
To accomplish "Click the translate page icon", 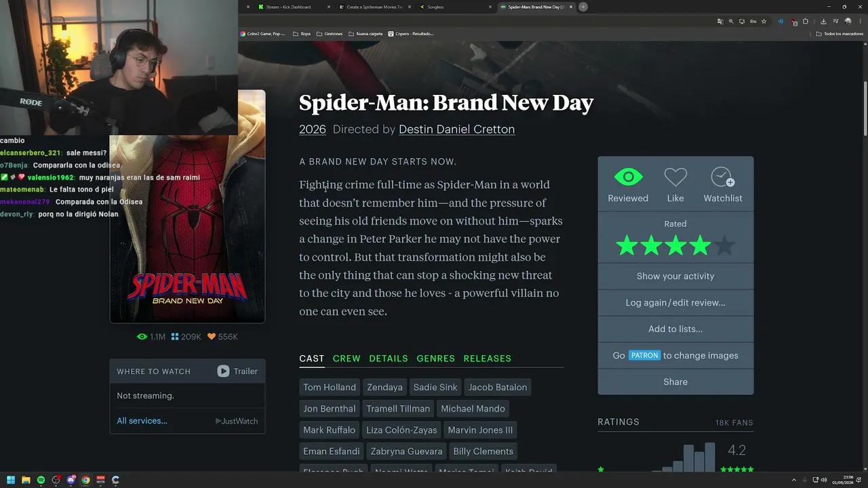I will (x=720, y=22).
